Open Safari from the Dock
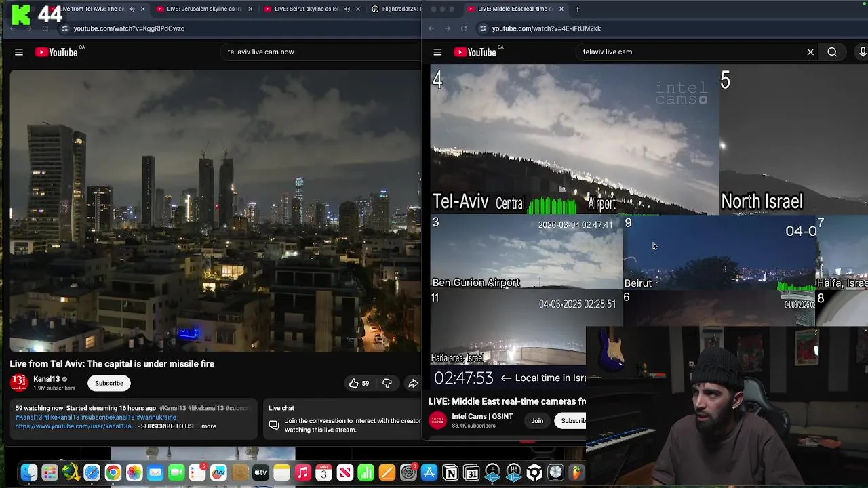 92,472
